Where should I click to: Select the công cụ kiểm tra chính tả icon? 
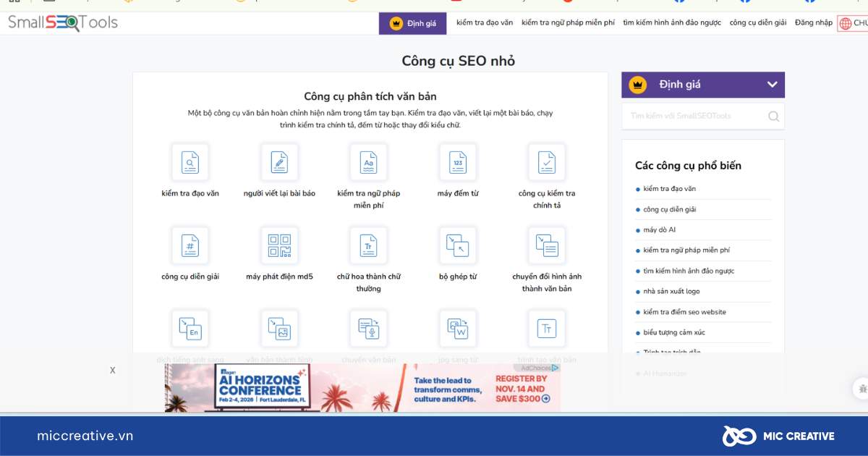[x=547, y=162]
